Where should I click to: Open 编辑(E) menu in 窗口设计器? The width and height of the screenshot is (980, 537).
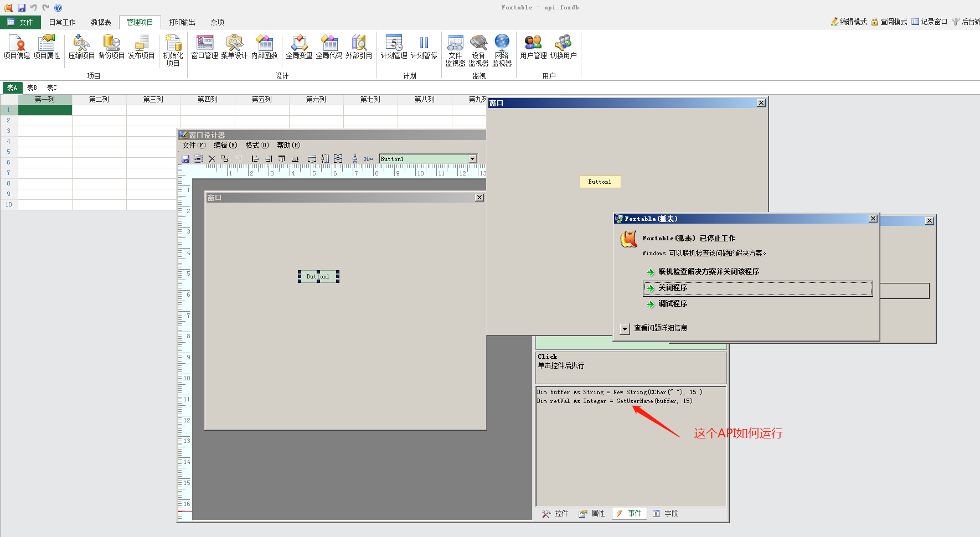[225, 145]
